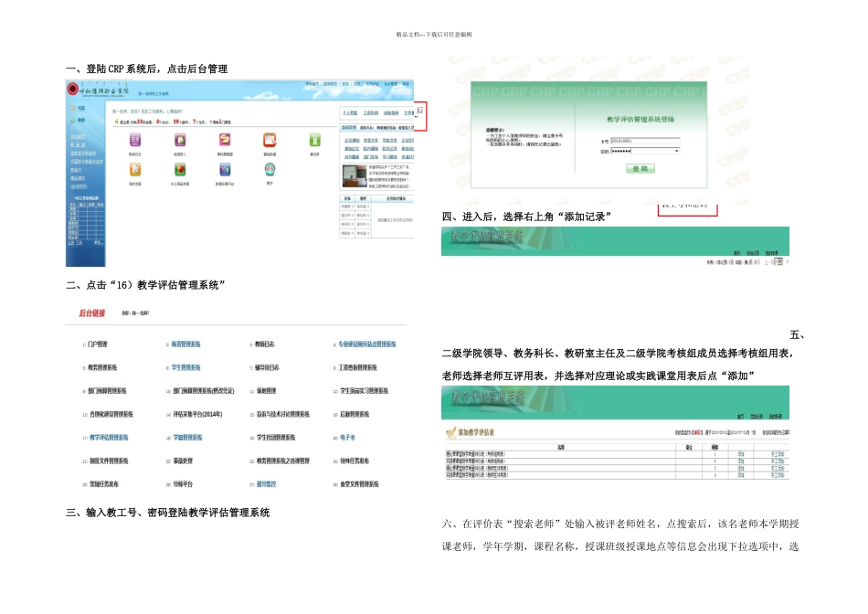Open the red calendar icon on CRP desktop
The height and width of the screenshot is (614, 868).
click(270, 140)
